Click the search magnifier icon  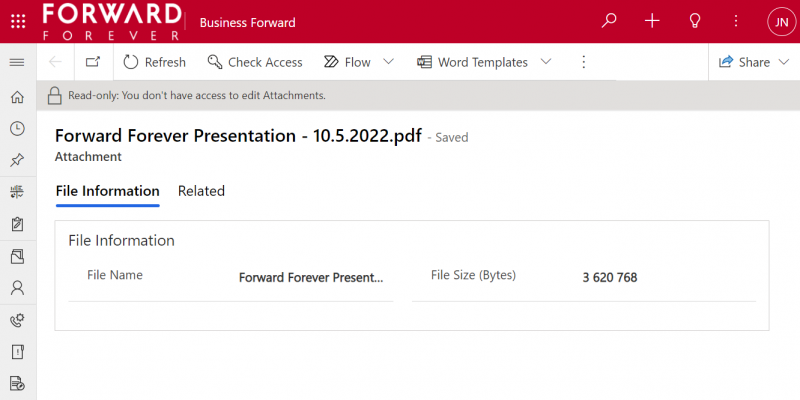(609, 21)
